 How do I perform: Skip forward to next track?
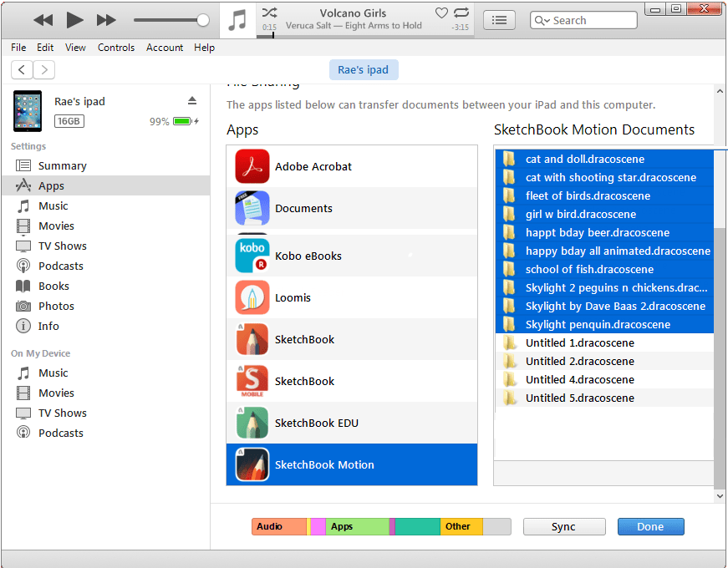(106, 20)
